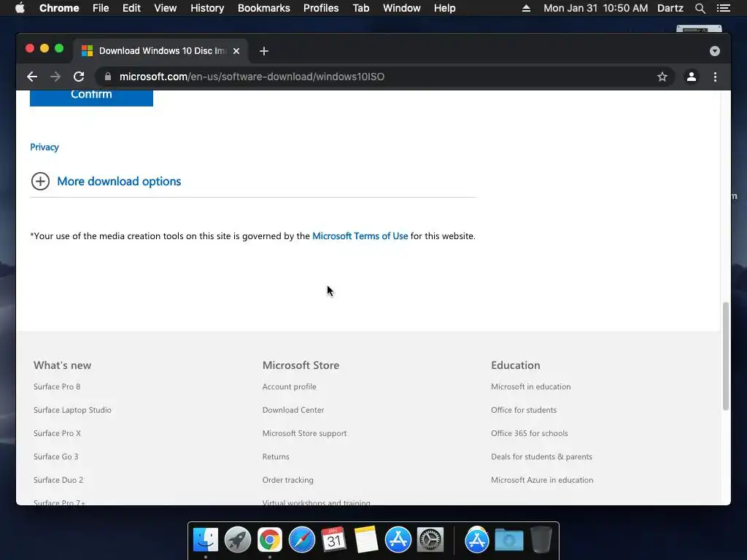Viewport: 747px width, 560px height.
Task: Reload the Microsoft download page
Action: pos(79,77)
